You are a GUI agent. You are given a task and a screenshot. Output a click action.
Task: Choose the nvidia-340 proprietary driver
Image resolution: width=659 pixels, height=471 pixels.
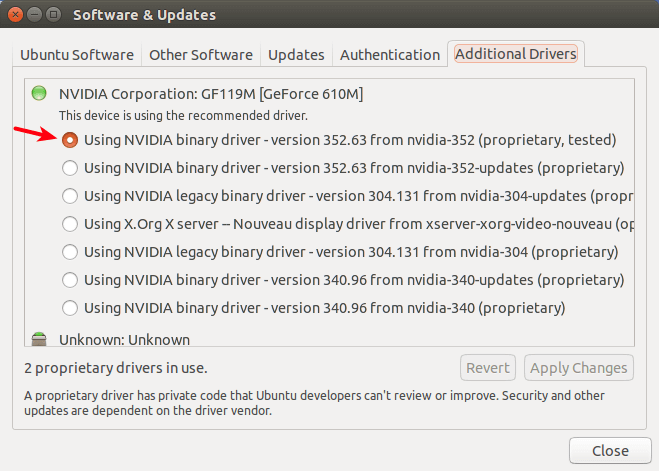point(70,308)
